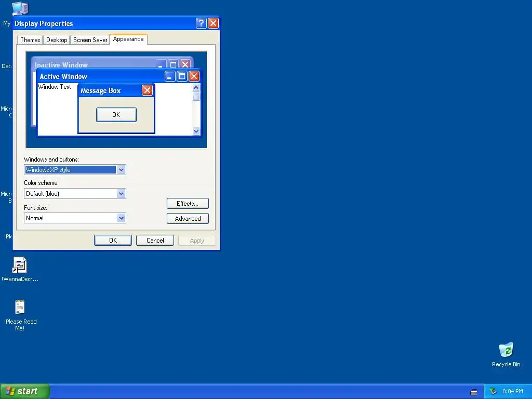The width and height of the screenshot is (532, 399).
Task: Click the network tray icon beside the clock
Action: coord(493,392)
